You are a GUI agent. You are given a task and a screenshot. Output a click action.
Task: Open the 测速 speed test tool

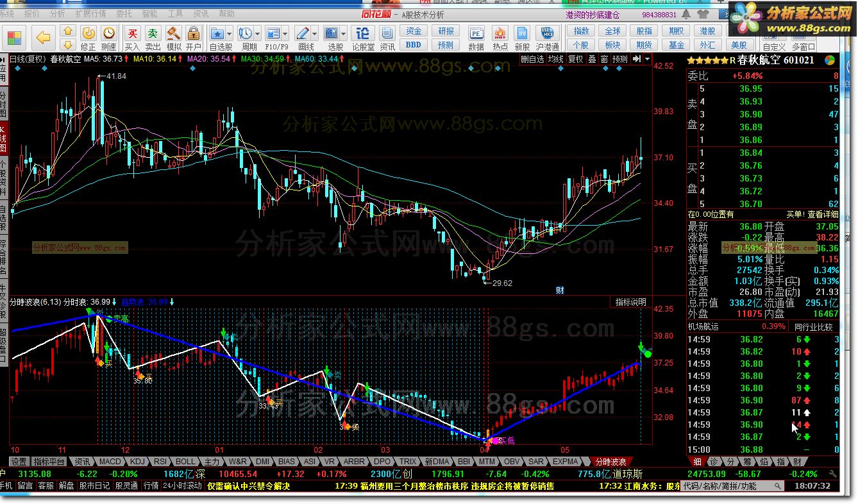108,38
